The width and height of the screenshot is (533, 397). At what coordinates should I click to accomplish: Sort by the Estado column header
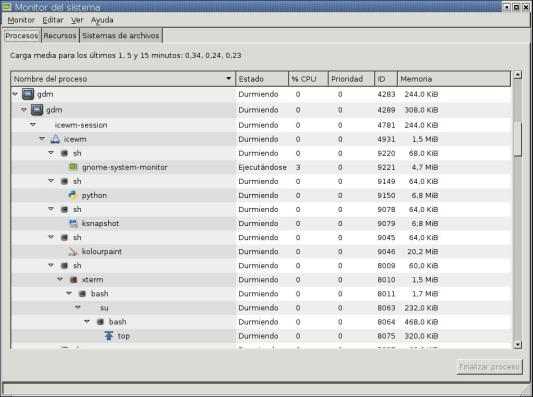[262, 79]
